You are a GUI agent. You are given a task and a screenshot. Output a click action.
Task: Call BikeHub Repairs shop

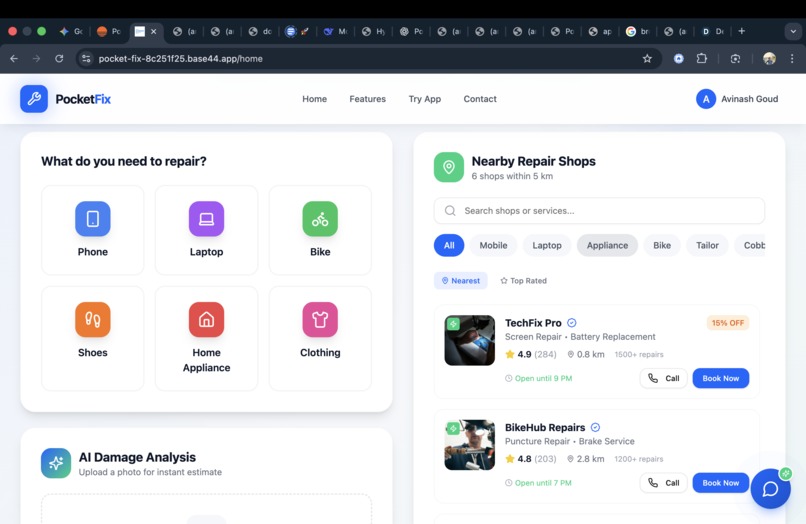click(x=663, y=483)
